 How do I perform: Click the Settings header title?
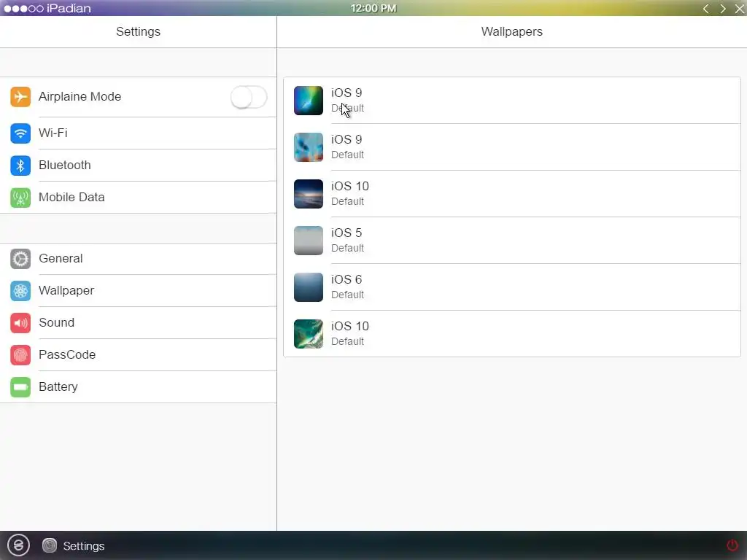tap(138, 31)
